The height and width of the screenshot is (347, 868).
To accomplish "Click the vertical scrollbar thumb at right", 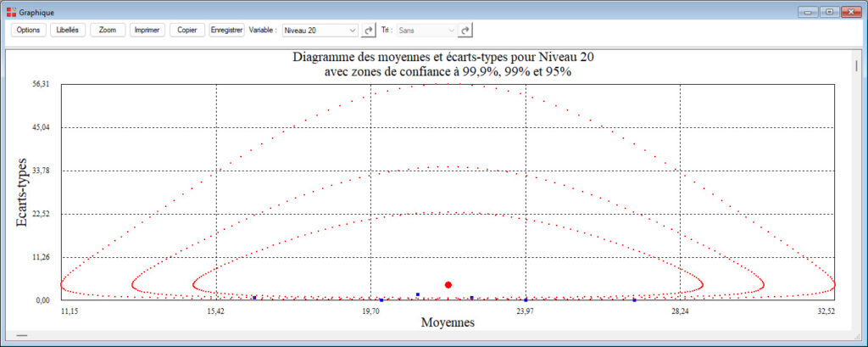I will pyautogui.click(x=857, y=66).
